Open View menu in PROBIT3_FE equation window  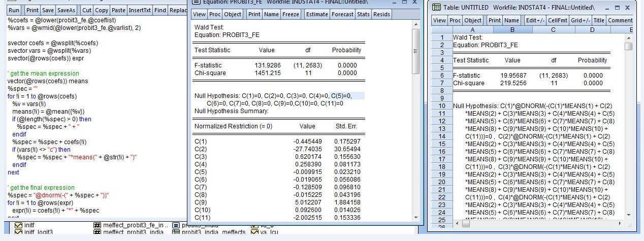[x=200, y=14]
